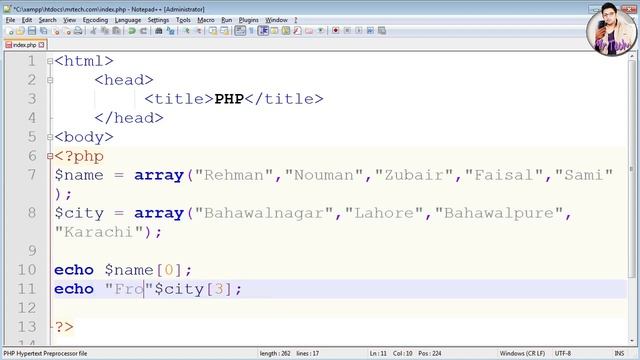Toggle synchronize vertical scrolling icon

(x=213, y=31)
